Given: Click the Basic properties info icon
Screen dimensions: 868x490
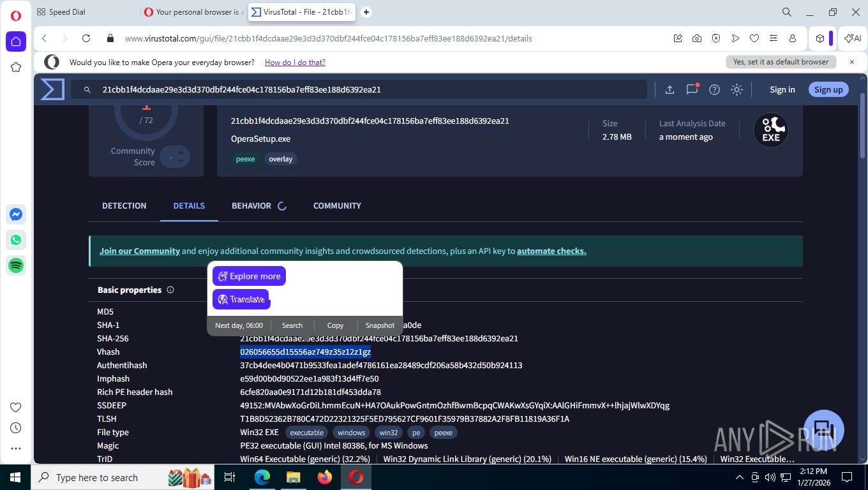Looking at the screenshot, I should (170, 290).
